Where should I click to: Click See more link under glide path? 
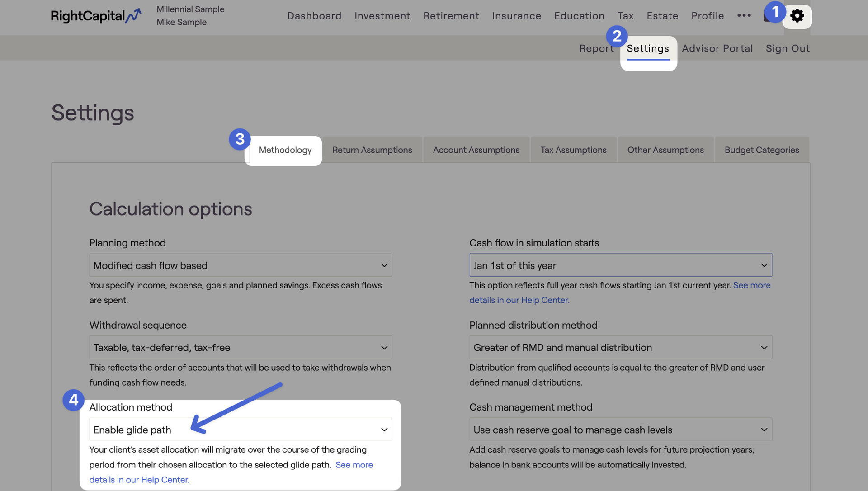click(x=354, y=465)
